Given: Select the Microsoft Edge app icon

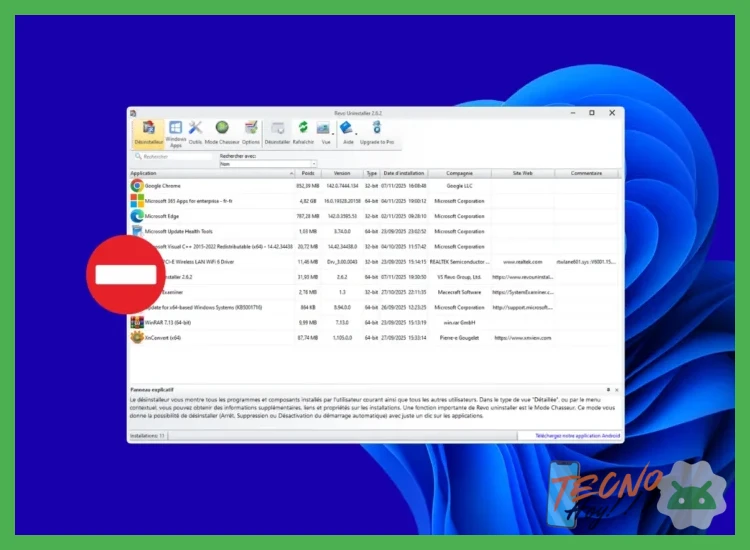Looking at the screenshot, I should (137, 216).
